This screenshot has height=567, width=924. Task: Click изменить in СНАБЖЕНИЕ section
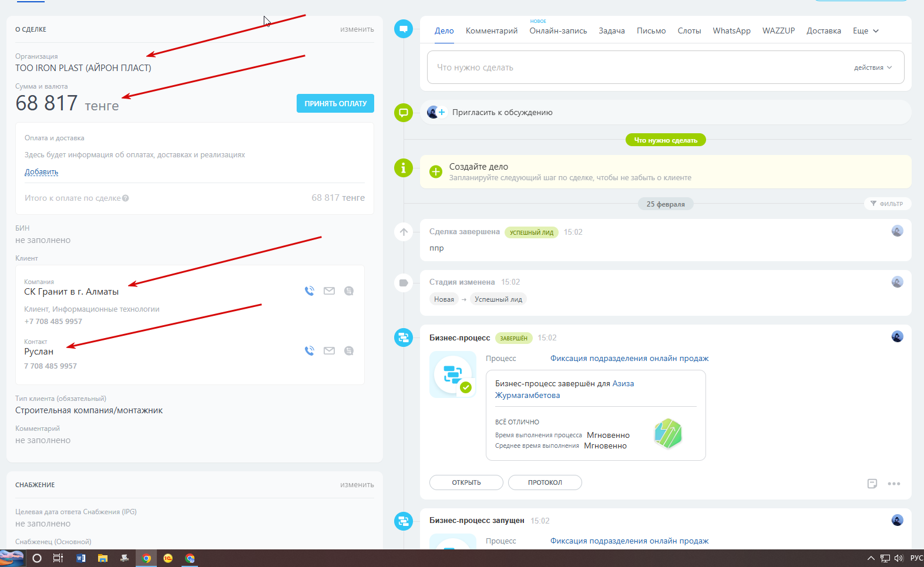357,485
